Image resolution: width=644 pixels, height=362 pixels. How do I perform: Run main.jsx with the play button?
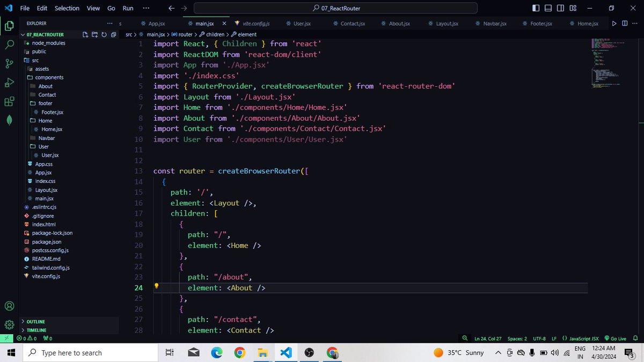coord(613,23)
